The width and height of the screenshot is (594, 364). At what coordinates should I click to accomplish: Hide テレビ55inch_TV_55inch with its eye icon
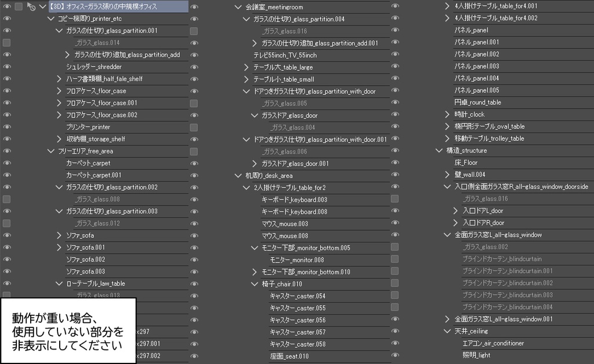tap(194, 55)
